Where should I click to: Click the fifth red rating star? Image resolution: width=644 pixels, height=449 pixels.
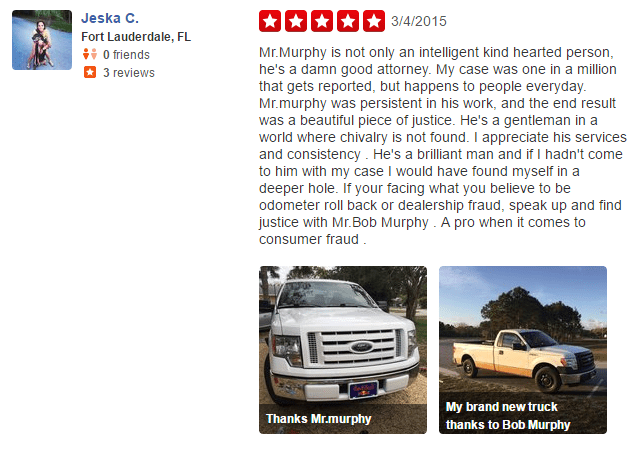374,20
